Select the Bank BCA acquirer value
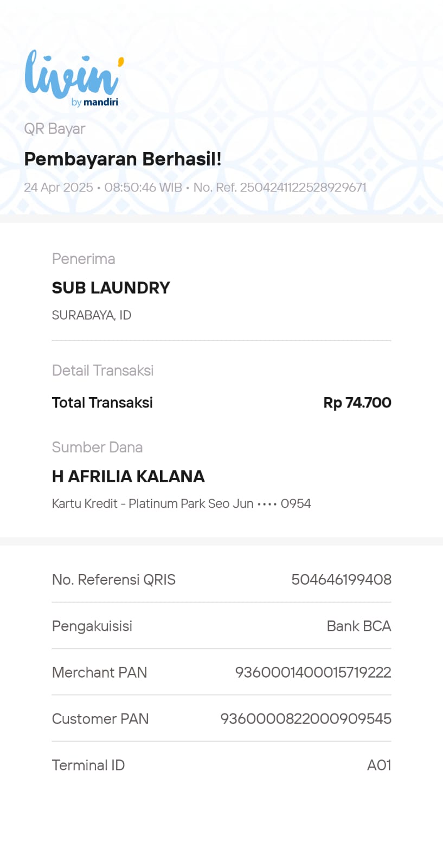This screenshot has width=443, height=868. pyautogui.click(x=358, y=626)
